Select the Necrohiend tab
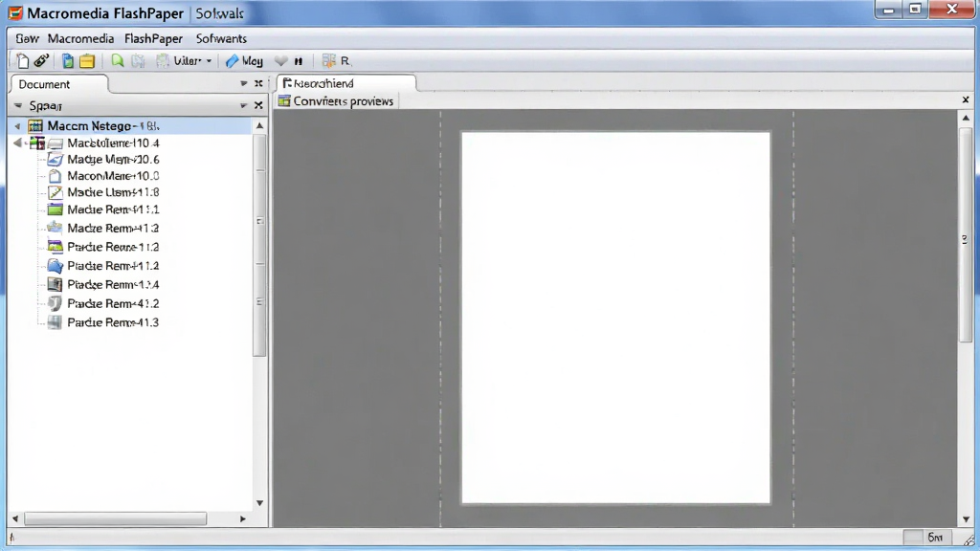980x551 pixels. tap(346, 83)
